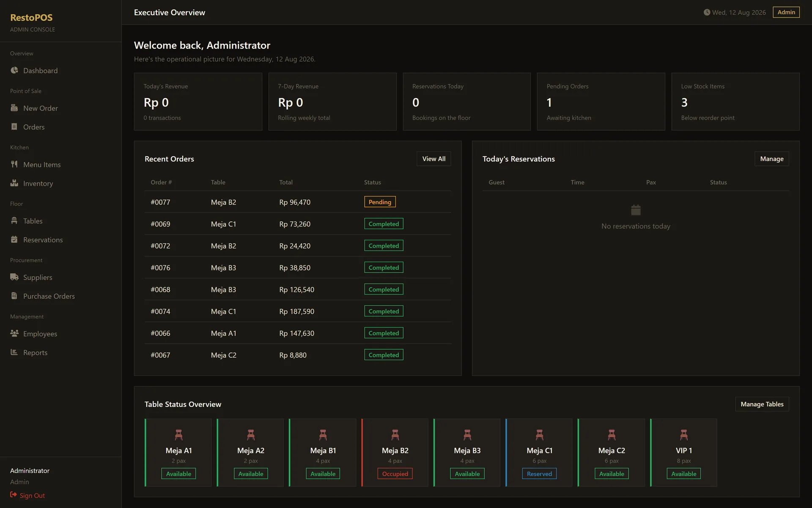The image size is (812, 508).
Task: Click the Inventory boxes icon
Action: (14, 183)
